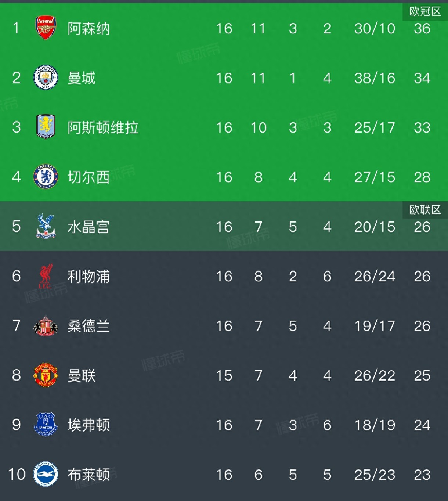The height and width of the screenshot is (501, 448).
Task: Open the Chelsea club logo
Action: (46, 177)
